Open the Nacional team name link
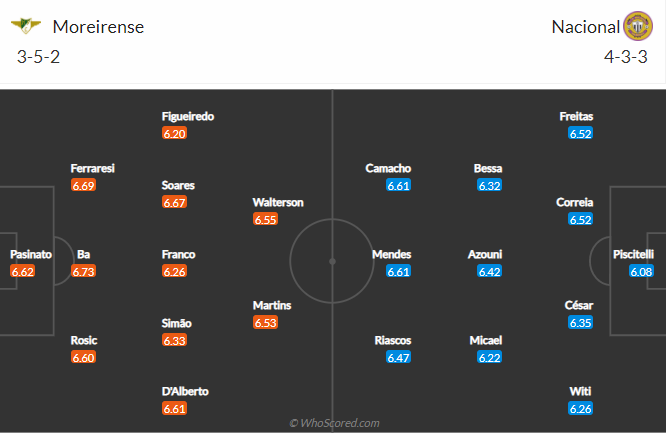Viewport: 666px width, 433px height. pyautogui.click(x=585, y=27)
